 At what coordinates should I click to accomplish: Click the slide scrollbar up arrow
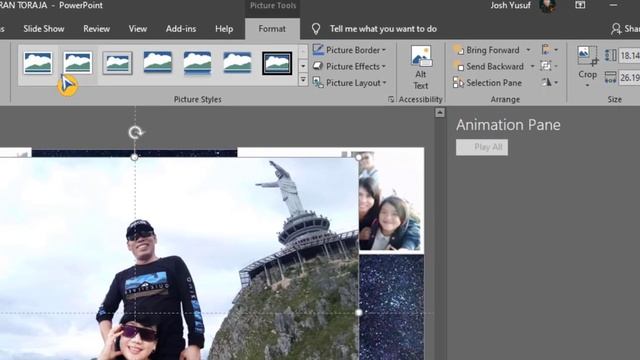(440, 113)
